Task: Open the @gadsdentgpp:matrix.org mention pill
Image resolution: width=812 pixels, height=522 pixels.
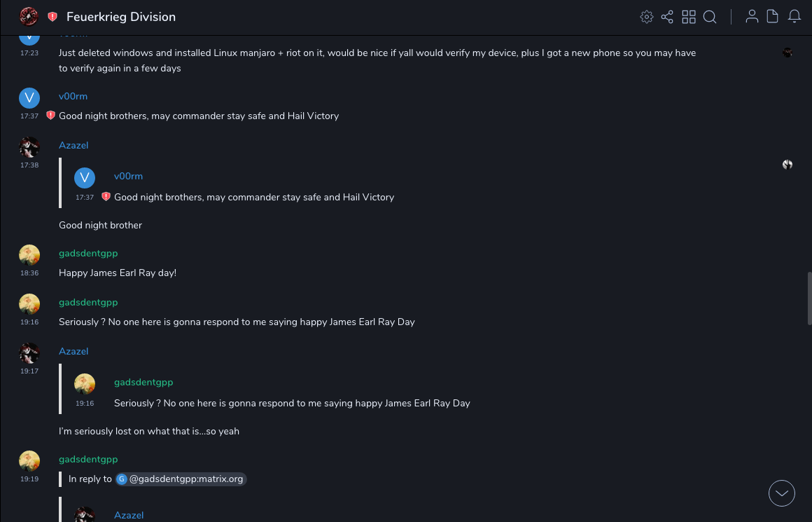Action: coord(181,479)
